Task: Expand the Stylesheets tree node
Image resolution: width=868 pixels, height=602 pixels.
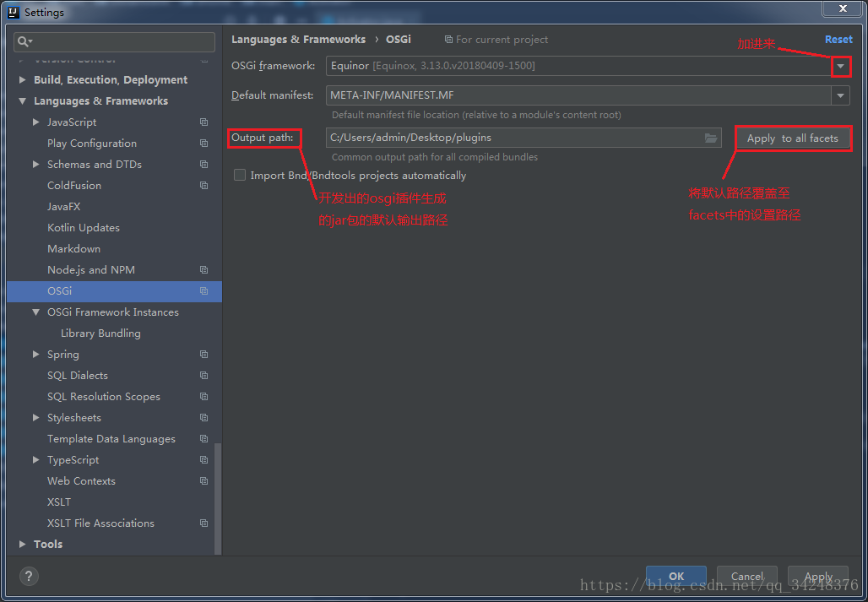Action: tap(36, 418)
